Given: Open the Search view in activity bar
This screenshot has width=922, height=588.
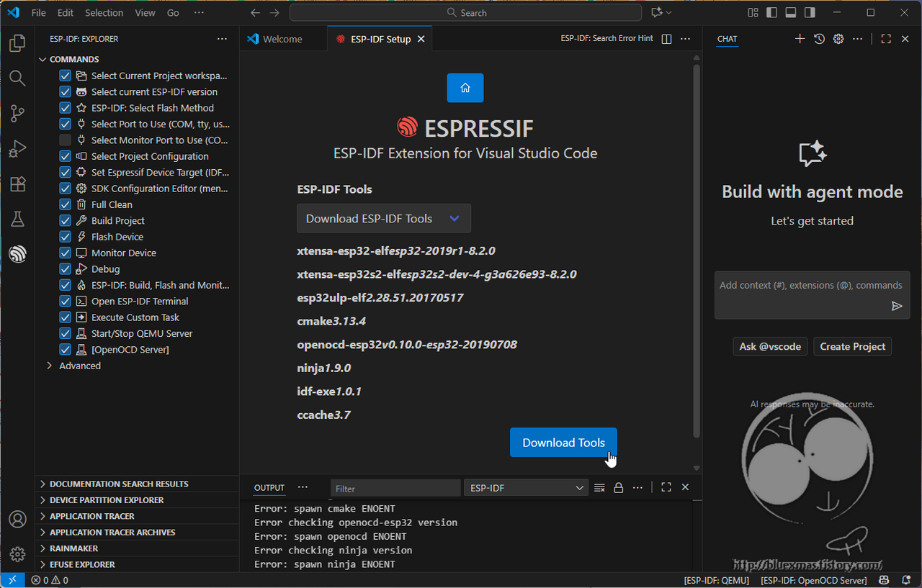Looking at the screenshot, I should (x=17, y=78).
